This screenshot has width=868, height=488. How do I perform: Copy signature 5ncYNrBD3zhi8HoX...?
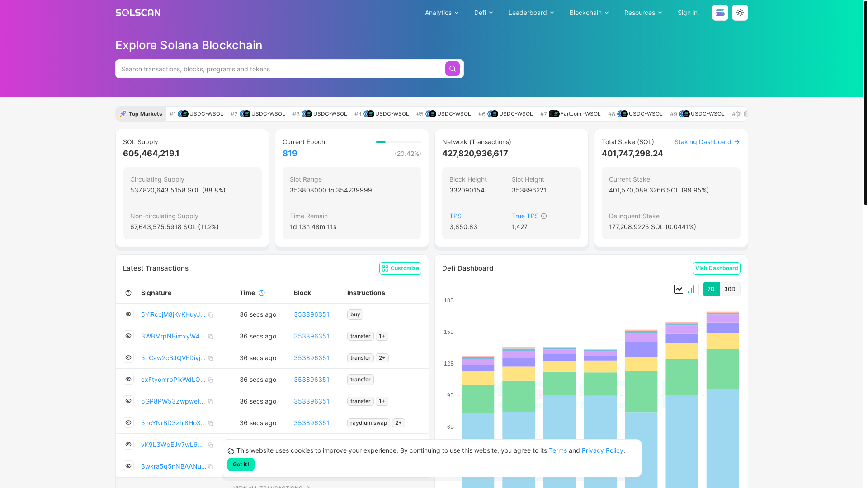[211, 423]
